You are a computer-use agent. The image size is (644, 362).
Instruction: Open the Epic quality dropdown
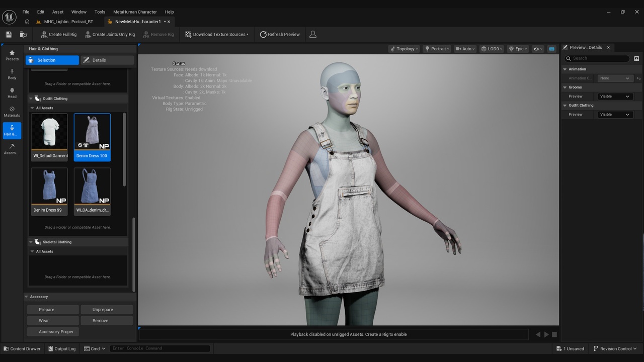[x=518, y=49]
